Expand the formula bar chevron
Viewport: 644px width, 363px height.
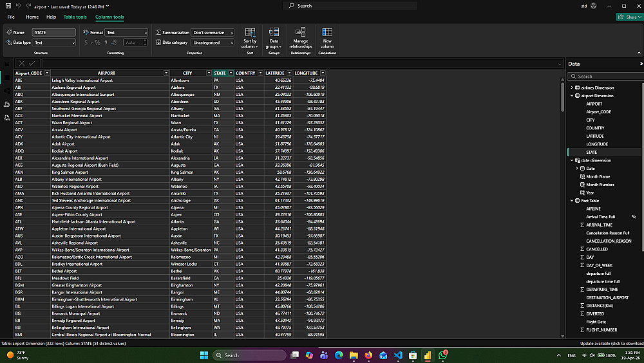coord(560,64)
